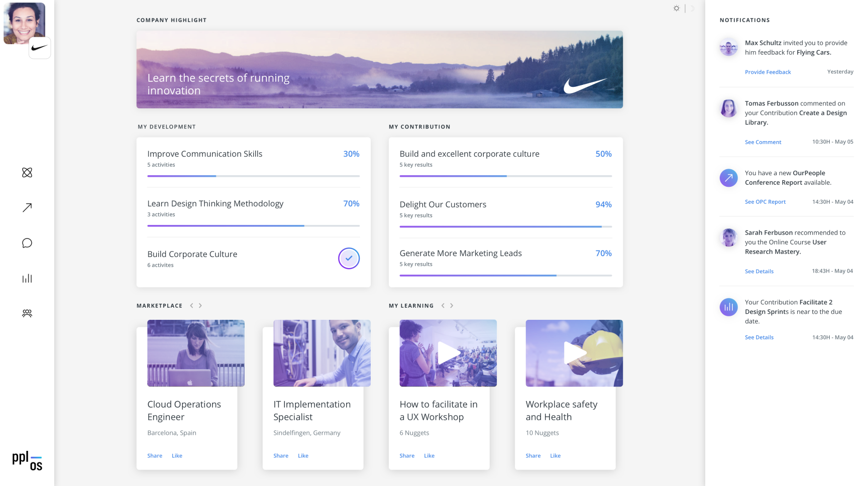The height and width of the screenshot is (486, 868).
Task: Open the bar chart icon in the sidebar
Action: pos(27,278)
